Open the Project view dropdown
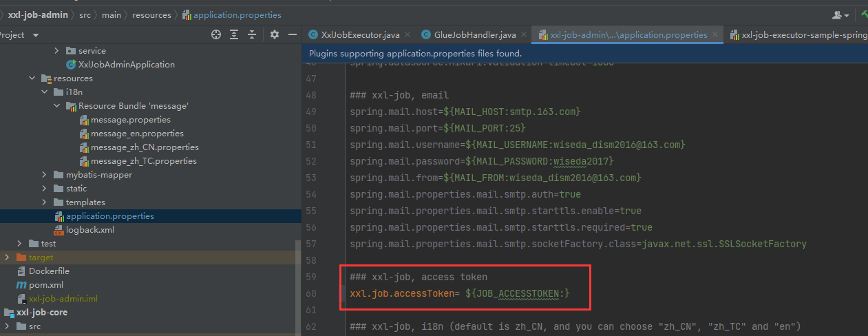Viewport: 868px width, 336px height. (35, 35)
